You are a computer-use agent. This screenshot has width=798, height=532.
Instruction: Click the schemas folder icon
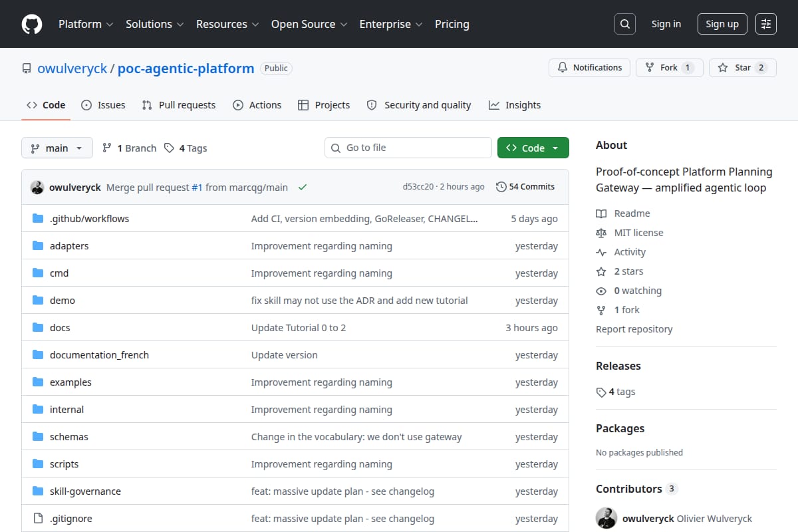[x=38, y=437]
